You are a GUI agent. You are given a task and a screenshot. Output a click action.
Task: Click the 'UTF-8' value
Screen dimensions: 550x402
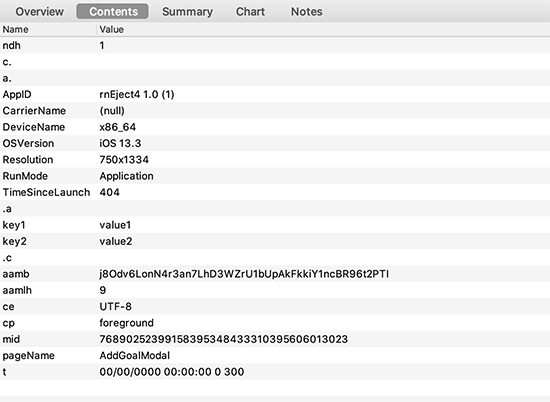tap(115, 307)
